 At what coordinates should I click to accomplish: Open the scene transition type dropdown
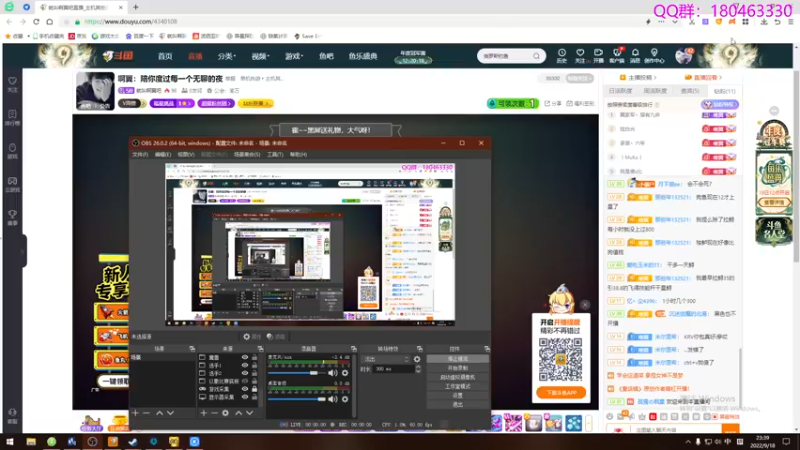pyautogui.click(x=386, y=359)
